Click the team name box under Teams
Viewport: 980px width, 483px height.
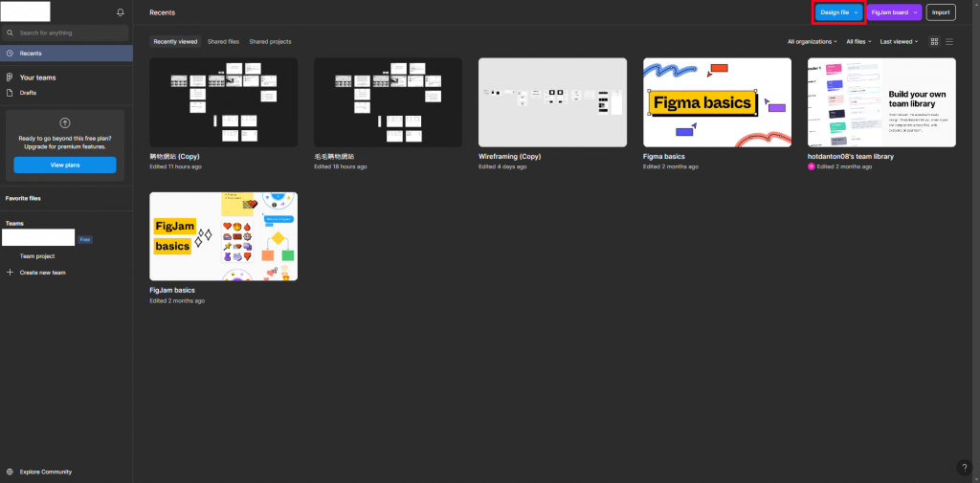(x=38, y=237)
